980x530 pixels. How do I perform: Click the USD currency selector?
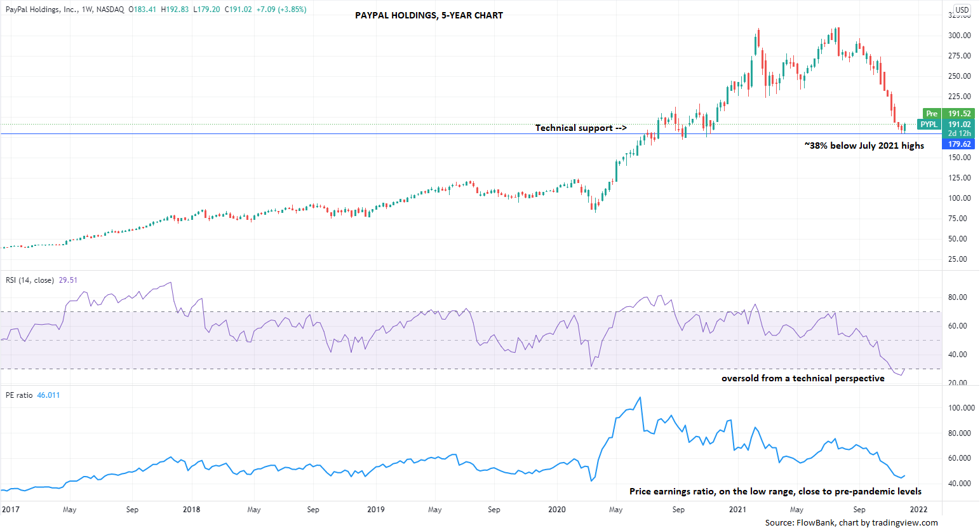(962, 10)
